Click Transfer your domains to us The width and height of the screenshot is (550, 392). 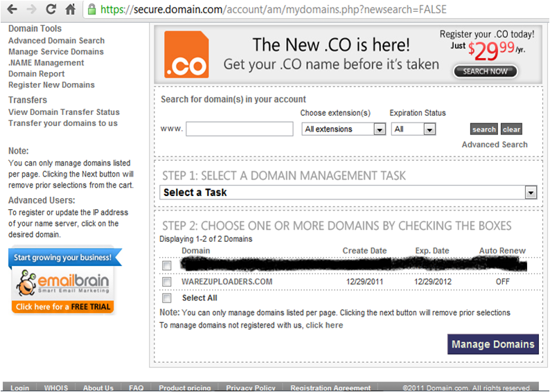click(x=63, y=123)
